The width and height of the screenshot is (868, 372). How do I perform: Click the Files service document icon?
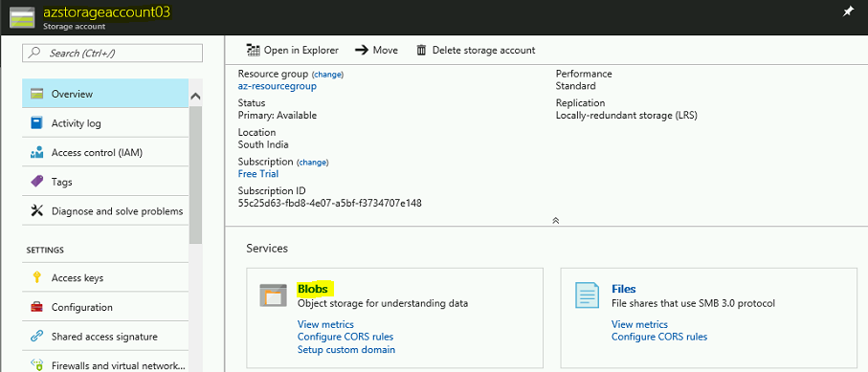point(587,295)
